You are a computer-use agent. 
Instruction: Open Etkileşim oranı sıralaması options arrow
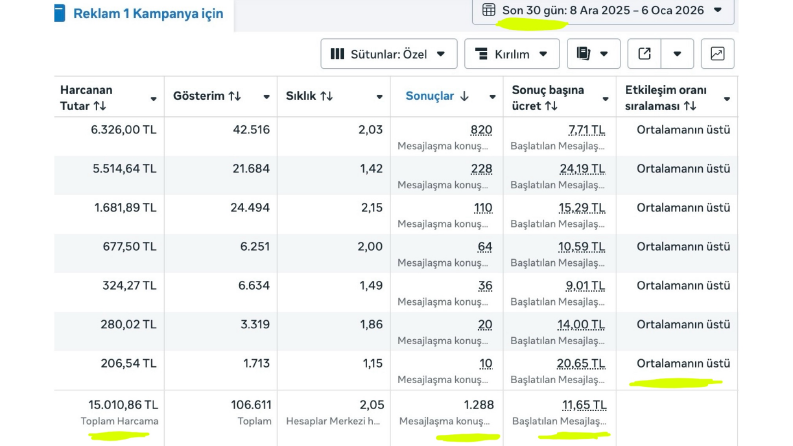point(727,99)
